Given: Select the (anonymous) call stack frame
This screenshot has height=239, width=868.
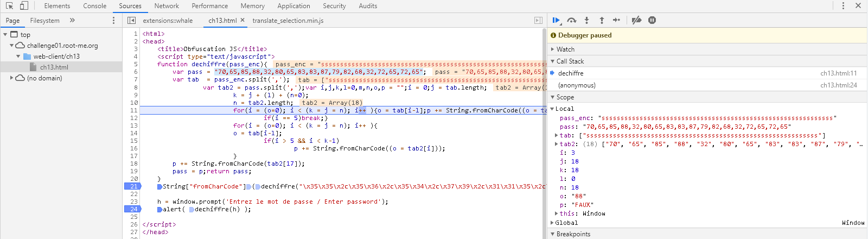Looking at the screenshot, I should click(708, 85).
